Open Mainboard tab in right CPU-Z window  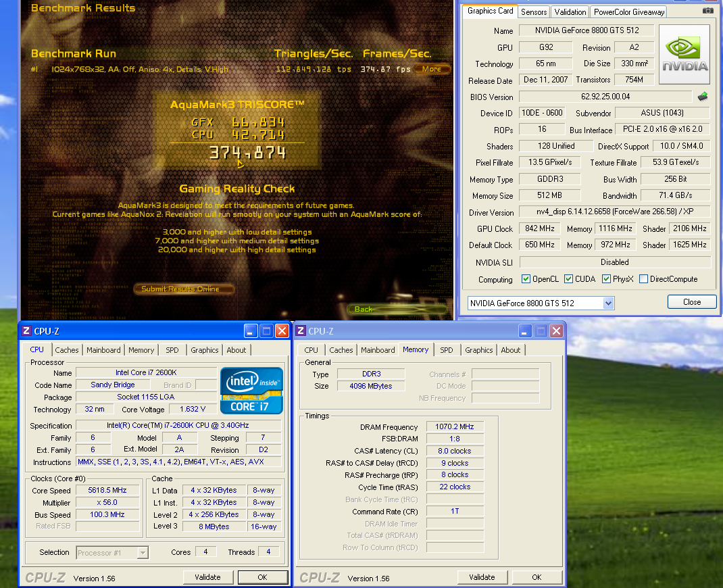coord(378,350)
